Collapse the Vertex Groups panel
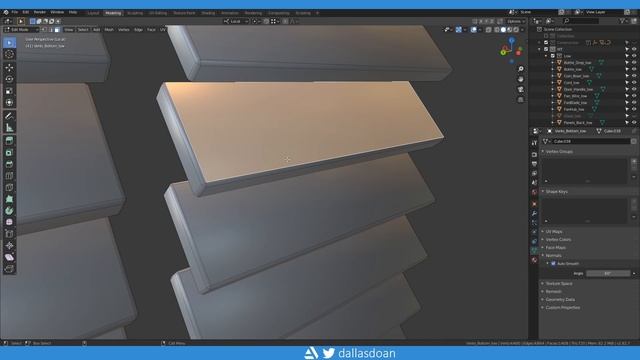Viewport: 640px width, 360px height. coord(559,151)
